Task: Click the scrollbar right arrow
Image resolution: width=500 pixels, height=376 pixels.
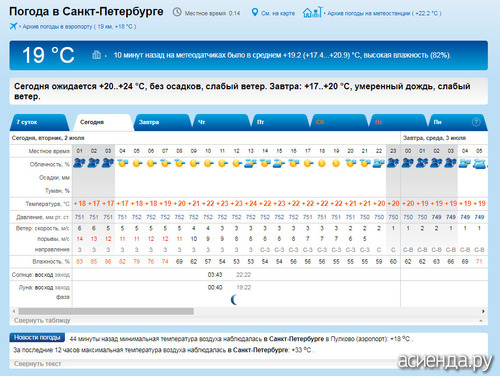Action: pos(483,311)
